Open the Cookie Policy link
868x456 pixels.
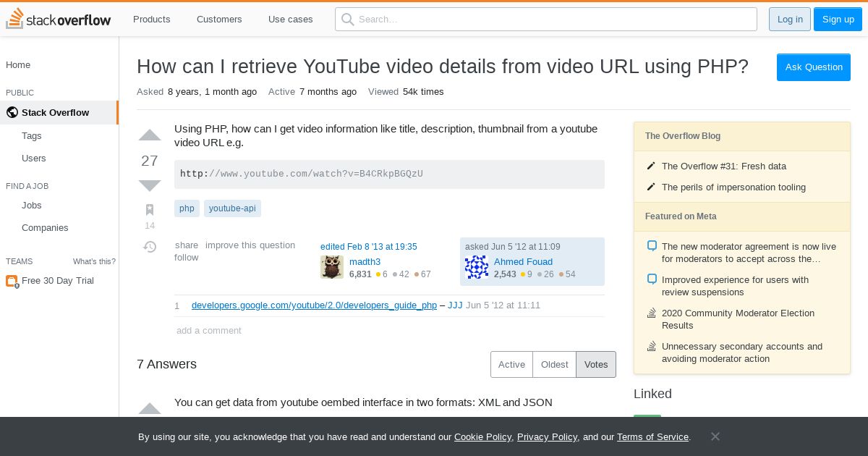pos(482,437)
